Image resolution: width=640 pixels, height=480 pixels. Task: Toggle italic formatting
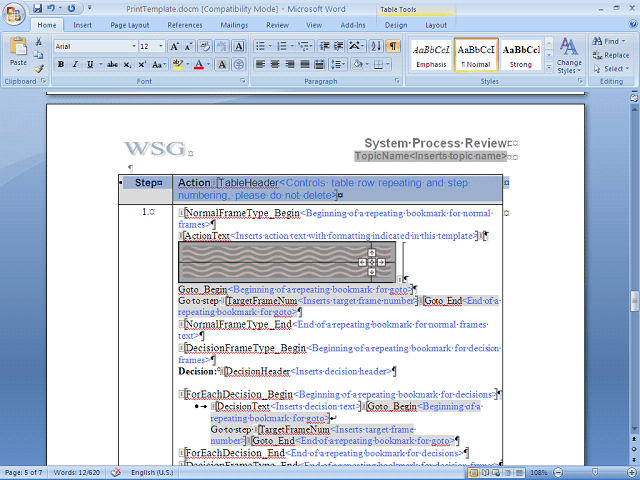pyautogui.click(x=75, y=64)
